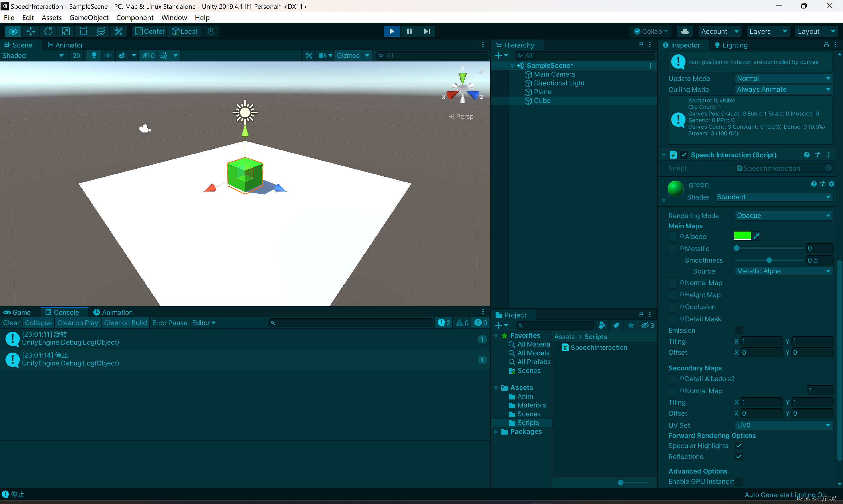Image resolution: width=843 pixels, height=504 pixels.
Task: Switch to the Animation tab
Action: [113, 312]
